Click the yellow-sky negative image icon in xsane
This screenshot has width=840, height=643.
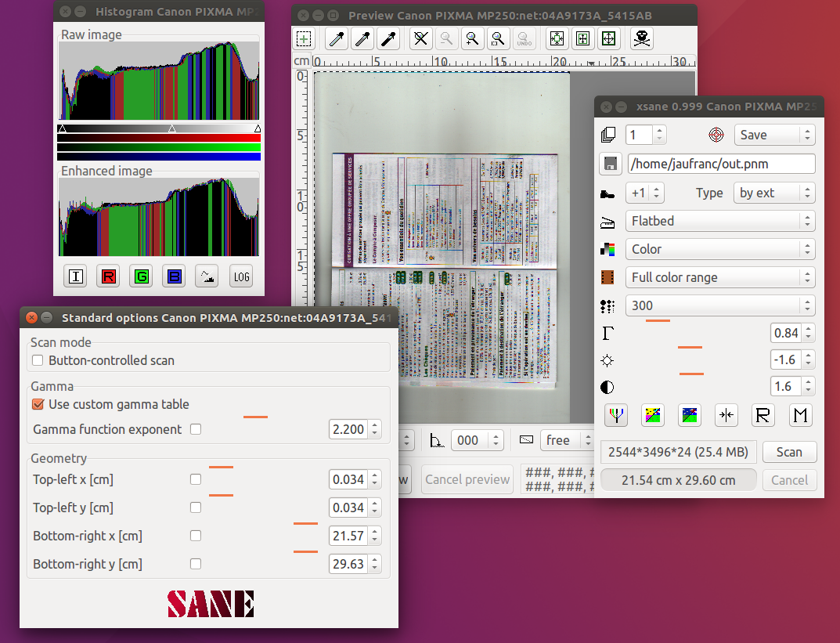click(652, 415)
